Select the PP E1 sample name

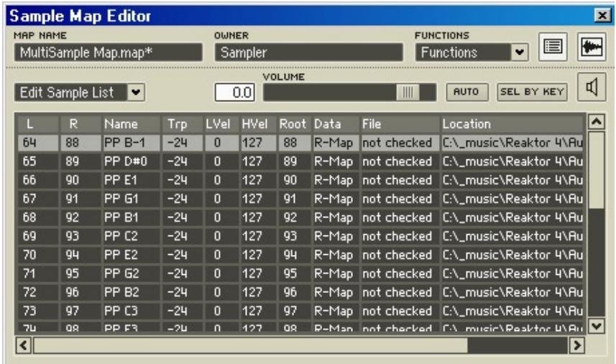[131, 180]
